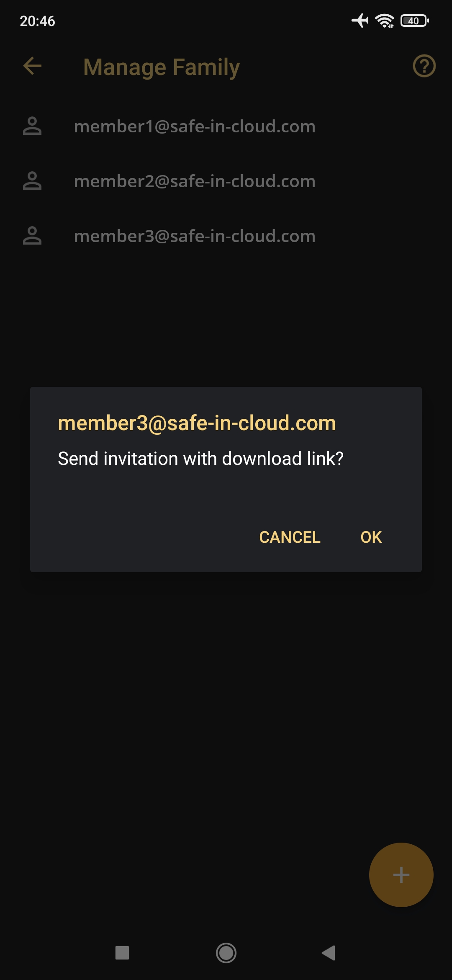This screenshot has width=452, height=980.
Task: Tap the person icon next to member3
Action: 32,236
